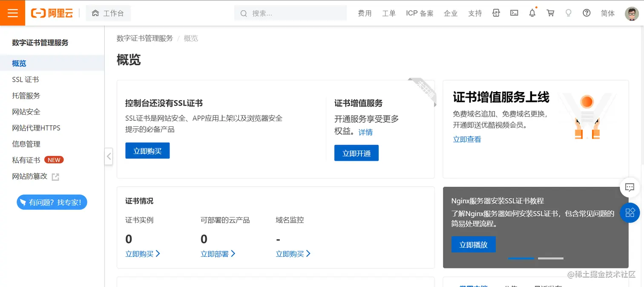Switch language via 简体
This screenshot has width=644, height=287.
pyautogui.click(x=608, y=13)
